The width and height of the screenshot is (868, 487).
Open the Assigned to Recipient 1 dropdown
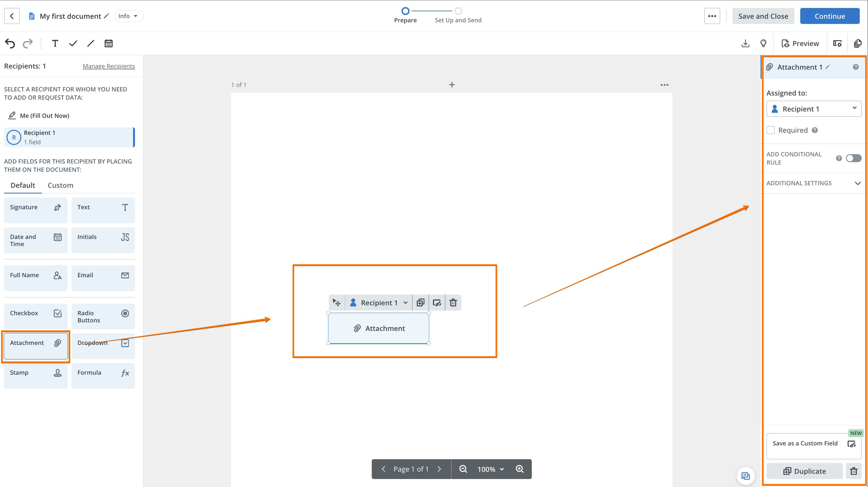(x=813, y=109)
